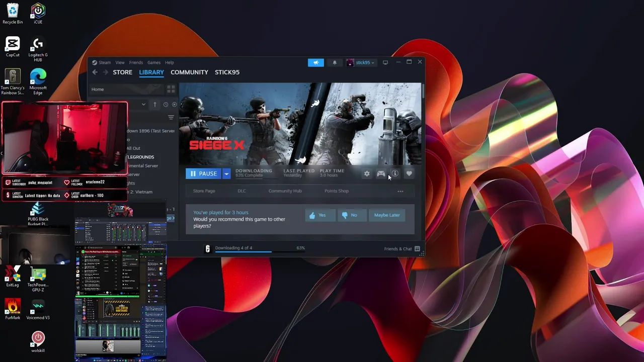The height and width of the screenshot is (362, 644).
Task: Open the View menu in Steam
Action: (x=120, y=62)
